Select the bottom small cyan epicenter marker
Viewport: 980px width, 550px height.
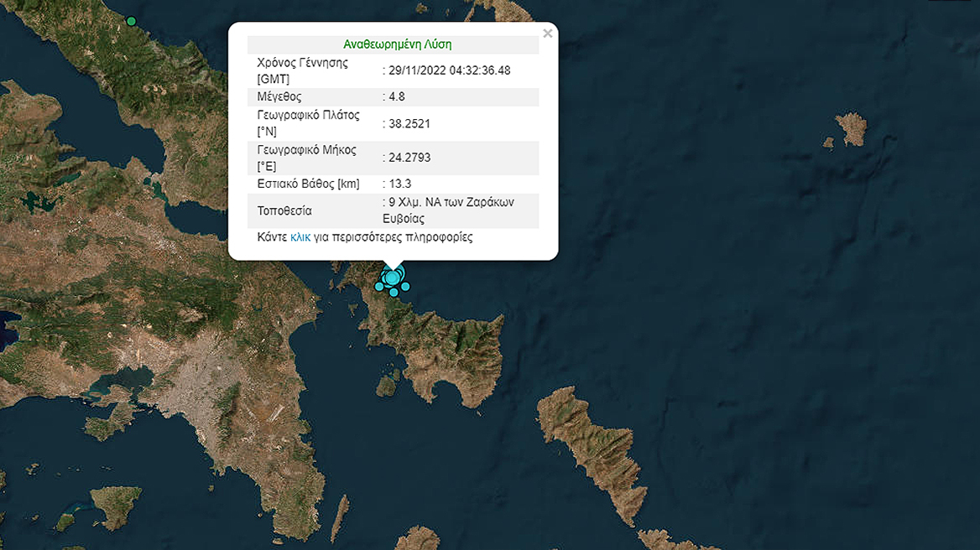394,292
